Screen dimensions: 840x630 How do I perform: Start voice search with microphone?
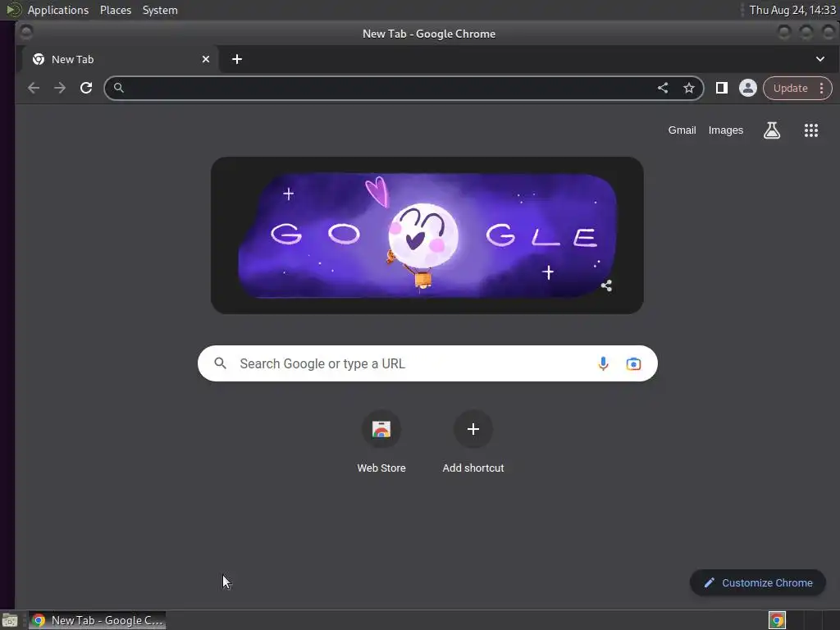[603, 363]
